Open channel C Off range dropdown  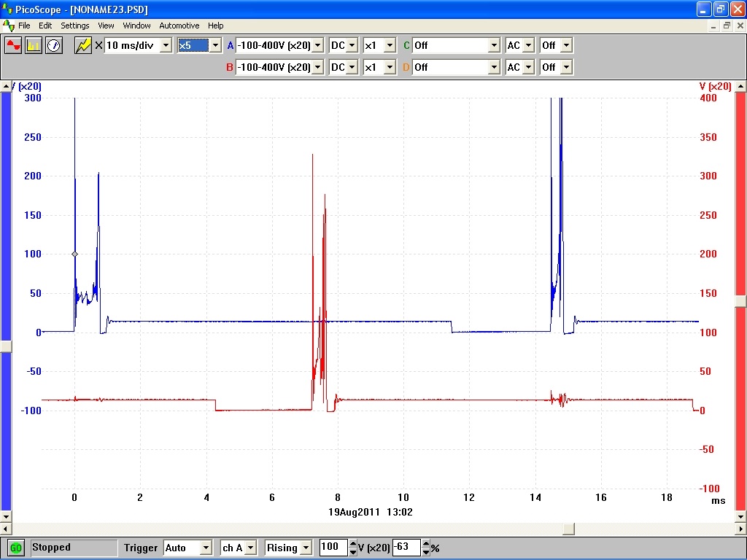pyautogui.click(x=493, y=45)
